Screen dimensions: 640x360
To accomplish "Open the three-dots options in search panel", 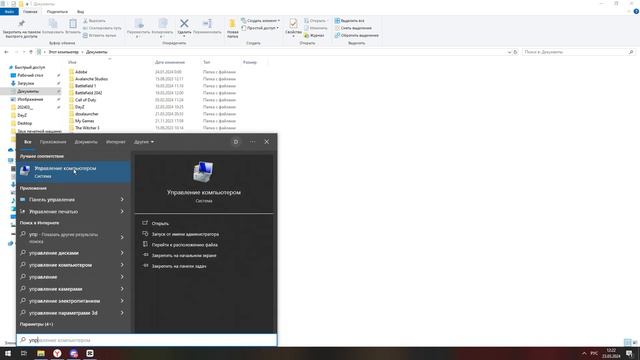I will [x=252, y=142].
